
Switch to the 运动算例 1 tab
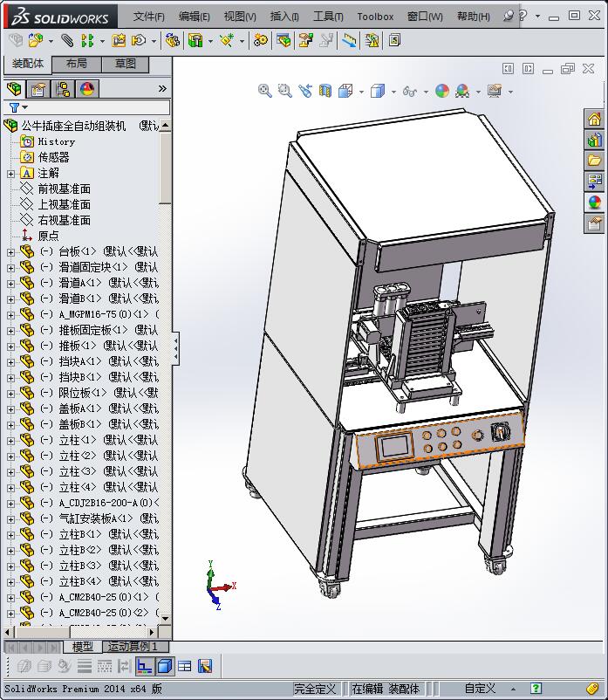[135, 647]
